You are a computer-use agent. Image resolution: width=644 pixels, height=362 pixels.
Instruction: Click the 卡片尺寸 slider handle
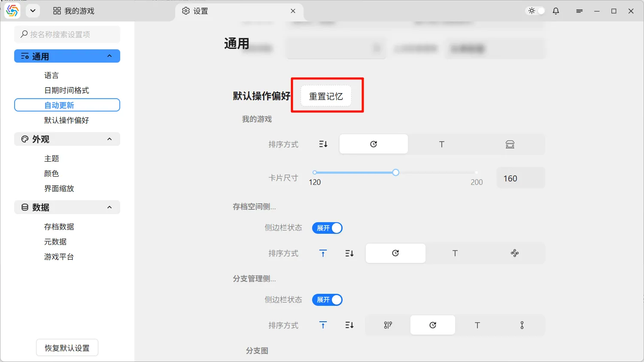pos(396,172)
